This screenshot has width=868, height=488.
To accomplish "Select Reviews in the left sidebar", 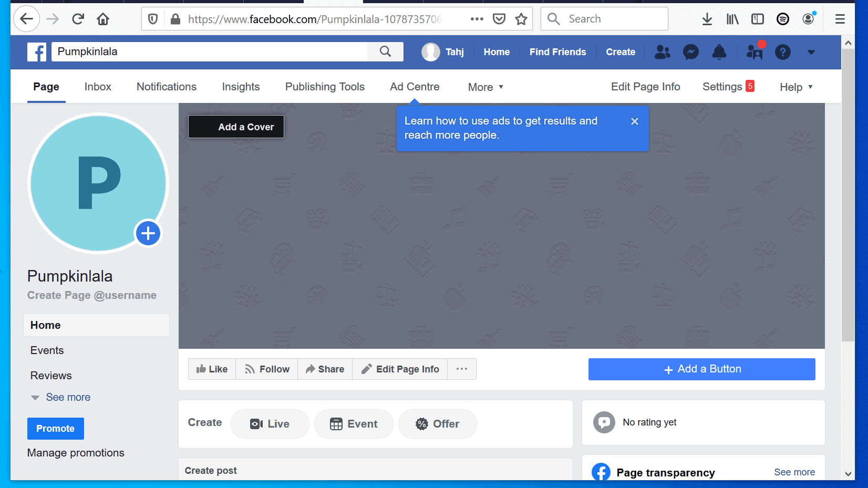I will pos(51,376).
